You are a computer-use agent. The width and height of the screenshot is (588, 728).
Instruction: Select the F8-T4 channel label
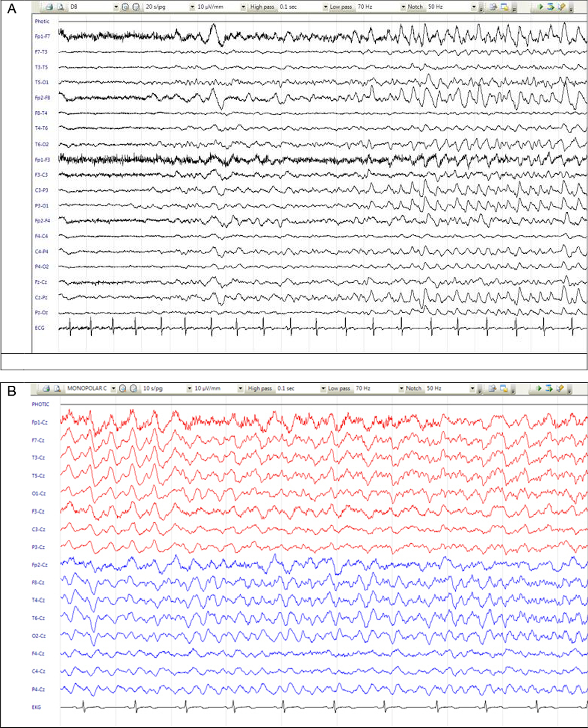point(41,113)
